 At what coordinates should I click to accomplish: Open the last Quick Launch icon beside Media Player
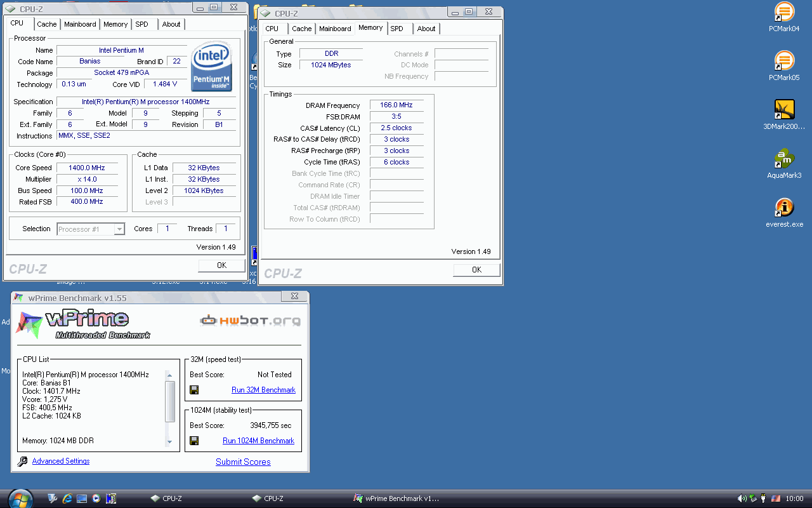click(111, 499)
